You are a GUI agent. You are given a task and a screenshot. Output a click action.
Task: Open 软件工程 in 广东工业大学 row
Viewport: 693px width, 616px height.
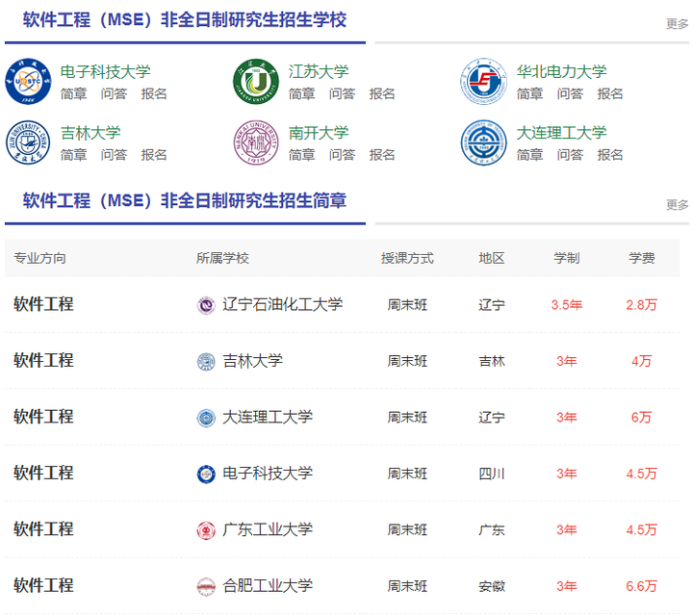(x=43, y=529)
